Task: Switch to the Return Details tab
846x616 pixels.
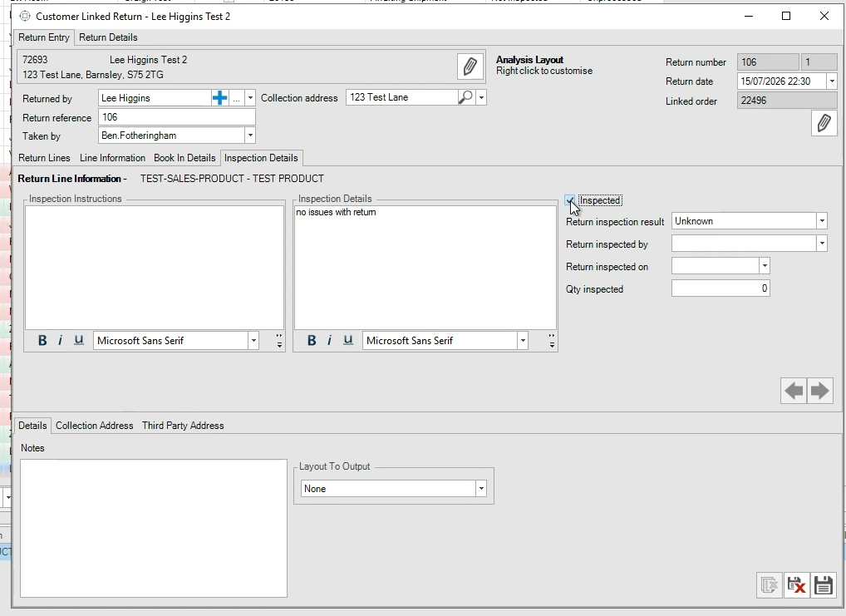Action: click(108, 37)
